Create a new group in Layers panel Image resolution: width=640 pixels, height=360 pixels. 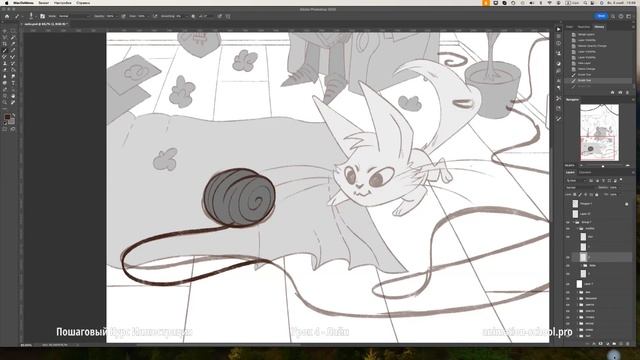(614, 344)
